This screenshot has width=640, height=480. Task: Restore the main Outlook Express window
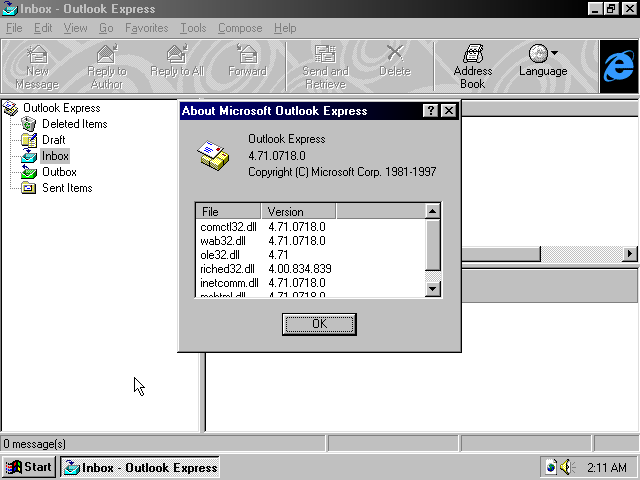[x=612, y=9]
